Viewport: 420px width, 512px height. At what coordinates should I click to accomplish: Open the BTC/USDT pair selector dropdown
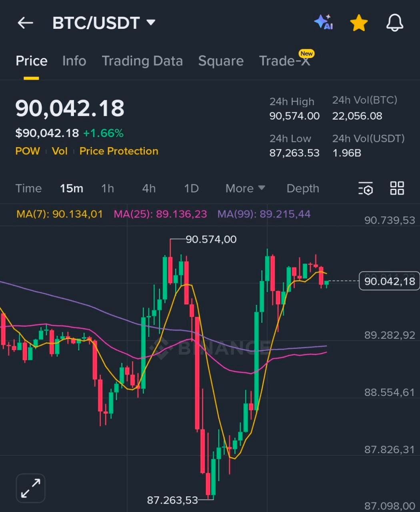click(104, 23)
